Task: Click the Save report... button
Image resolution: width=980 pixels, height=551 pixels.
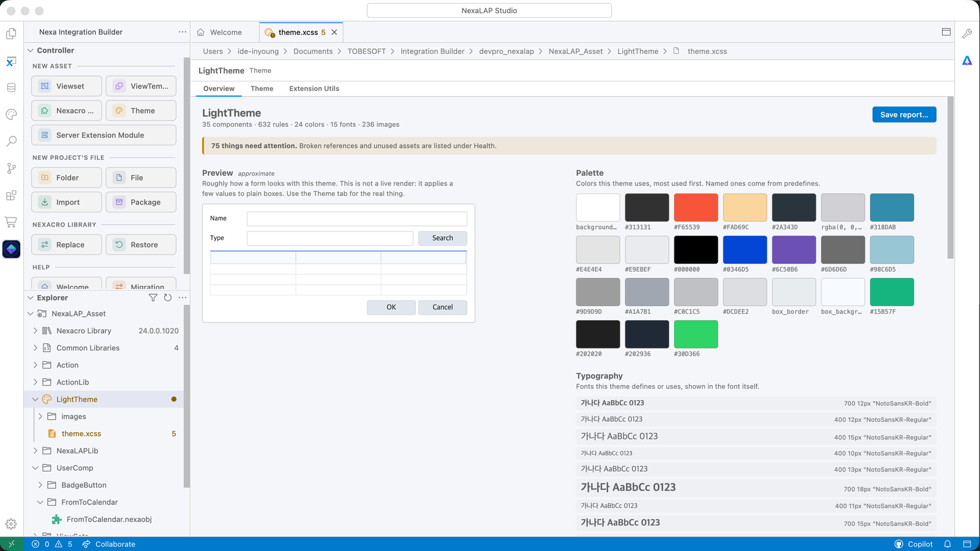Action: pos(904,114)
